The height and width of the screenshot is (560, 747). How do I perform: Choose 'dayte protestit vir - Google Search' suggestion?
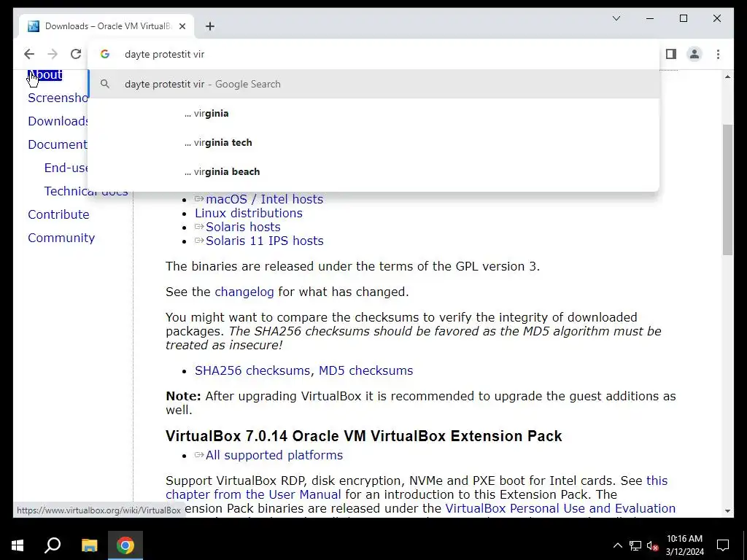[x=374, y=85]
